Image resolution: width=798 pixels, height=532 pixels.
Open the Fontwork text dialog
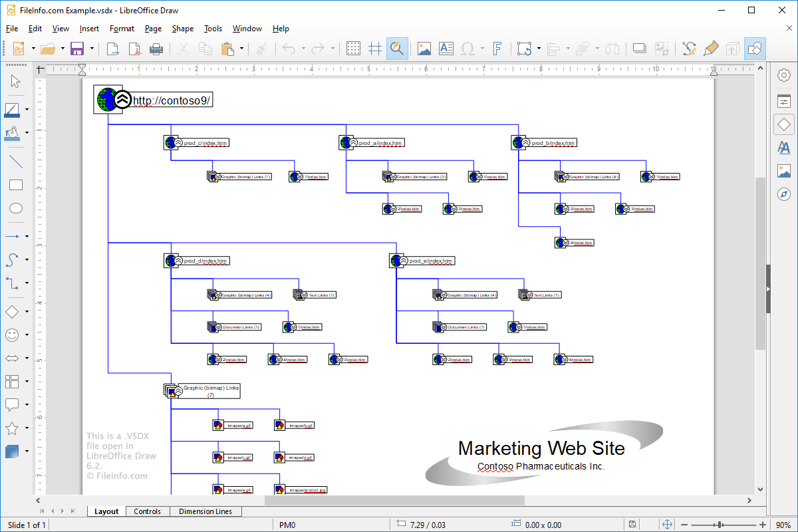pyautogui.click(x=497, y=49)
